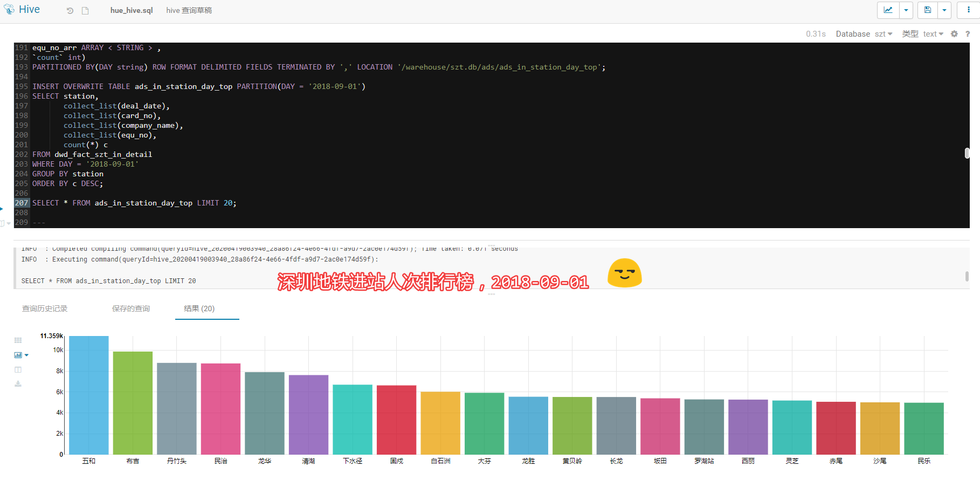Expand dropdown arrow next to save button
This screenshot has height=480, width=980.
pyautogui.click(x=944, y=10)
